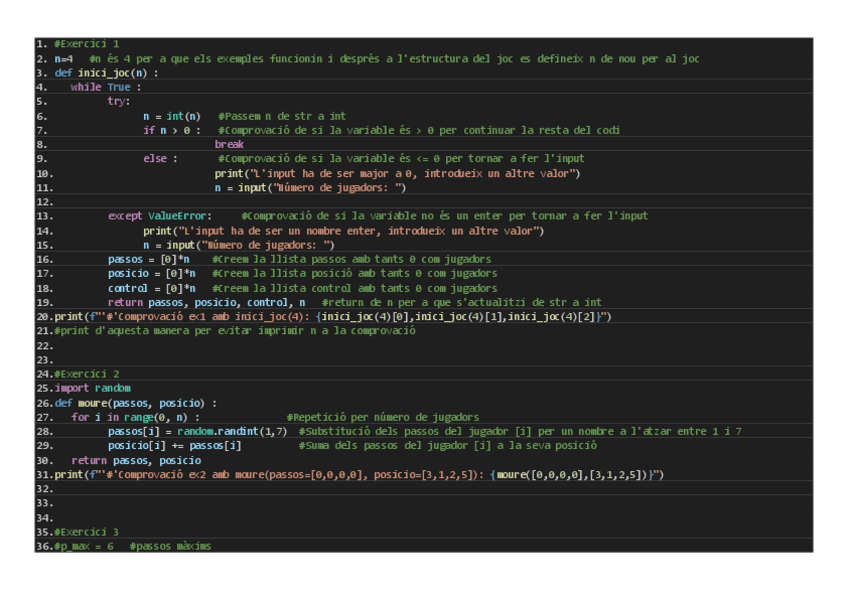848x599 pixels.
Task: Click the "#p_max = 6" comment on line 36
Action: click(83, 546)
